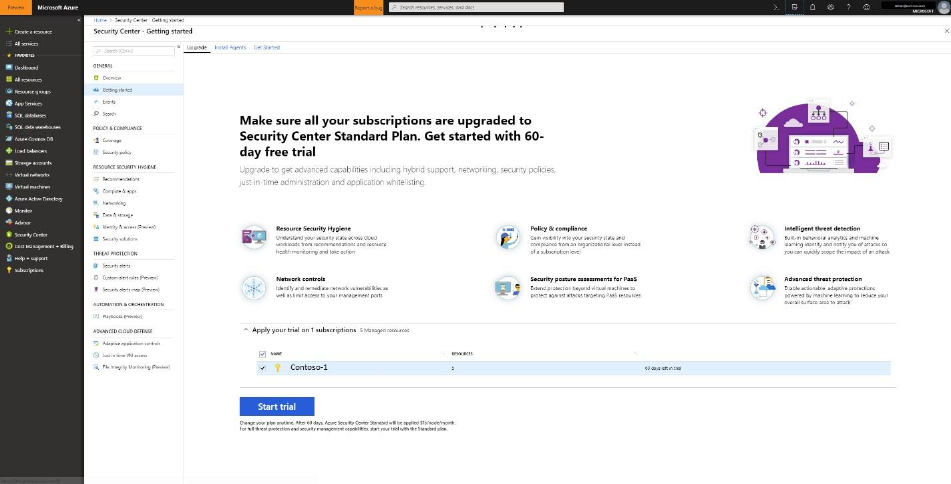Click the Preview label in top bar
The image size is (951, 484).
pyautogui.click(x=16, y=7)
